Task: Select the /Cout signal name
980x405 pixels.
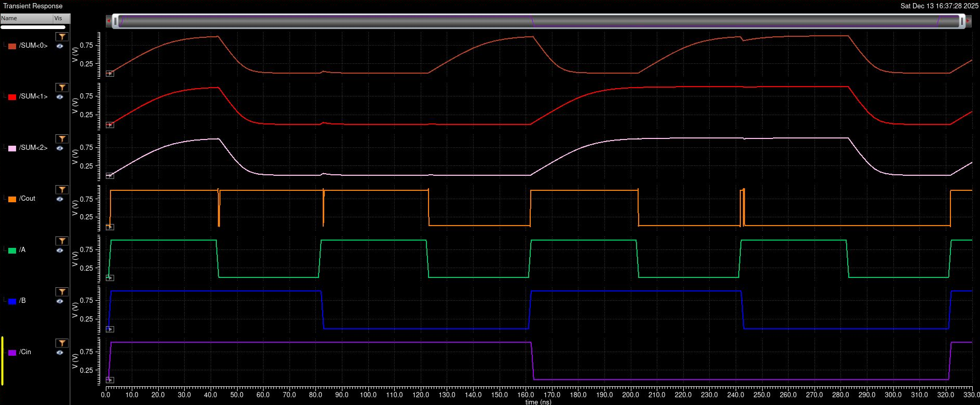Action: 27,199
